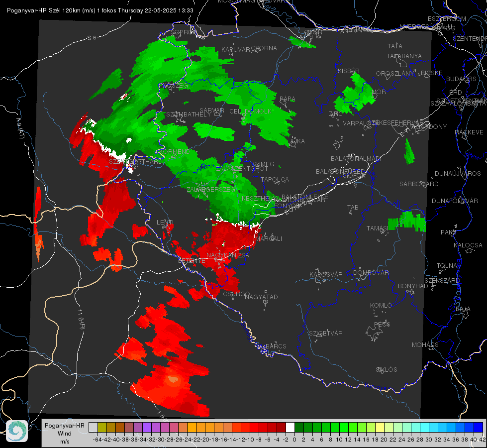This screenshot has height=448, width=487.
Task: Click the DUNAFOLDVAR city label
Action: pos(455,201)
